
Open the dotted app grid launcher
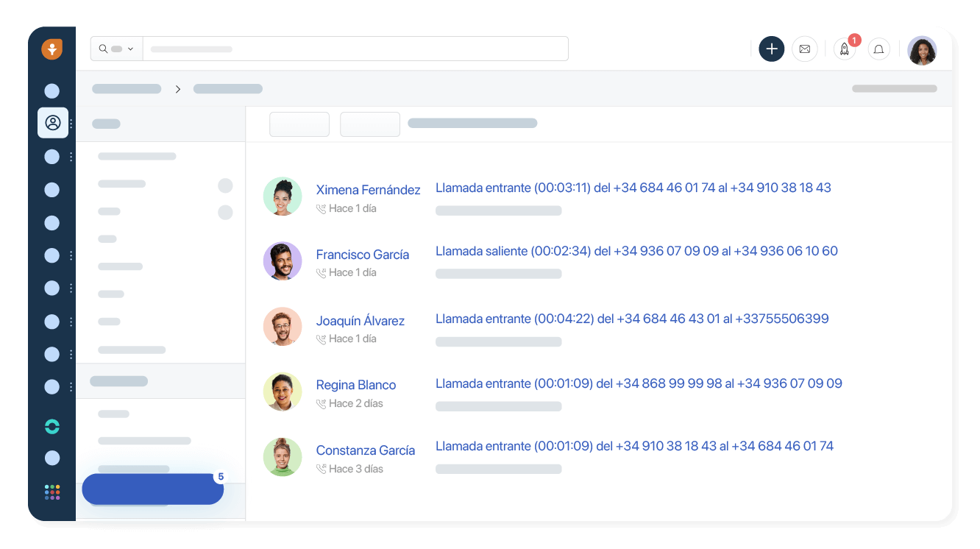pos(52,492)
